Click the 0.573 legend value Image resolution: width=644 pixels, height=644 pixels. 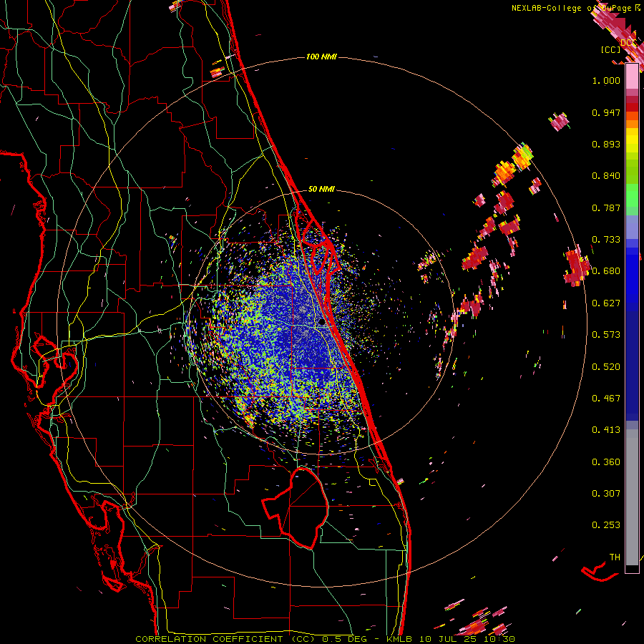(606, 335)
